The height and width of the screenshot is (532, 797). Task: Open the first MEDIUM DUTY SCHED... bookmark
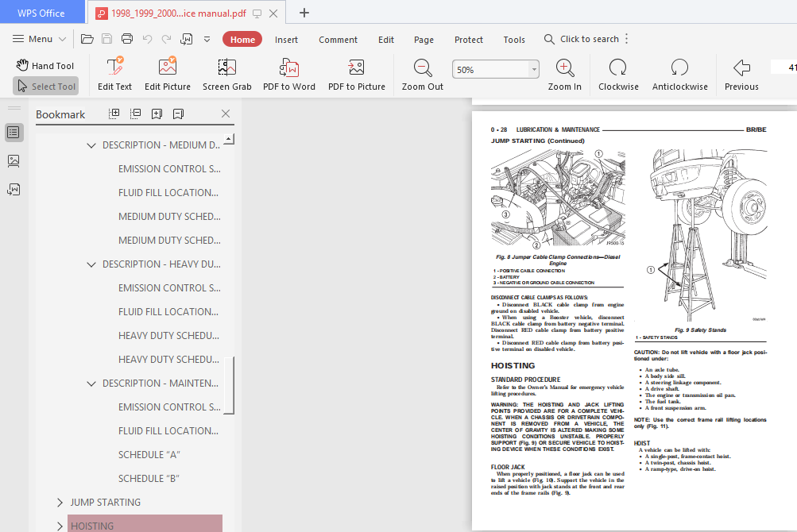pos(169,217)
